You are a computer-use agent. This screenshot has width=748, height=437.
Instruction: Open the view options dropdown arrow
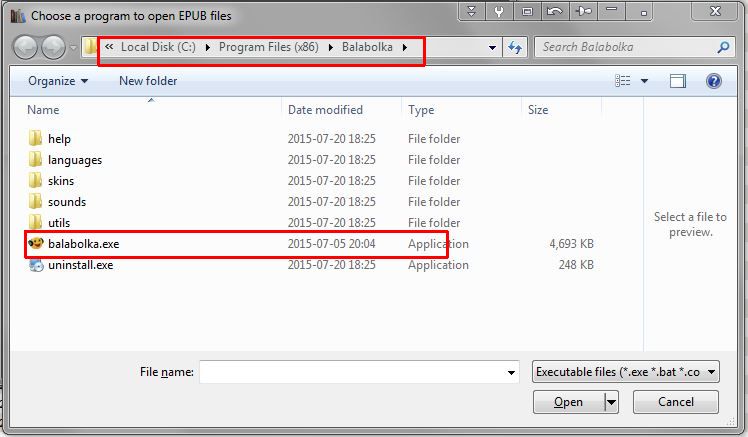point(644,81)
